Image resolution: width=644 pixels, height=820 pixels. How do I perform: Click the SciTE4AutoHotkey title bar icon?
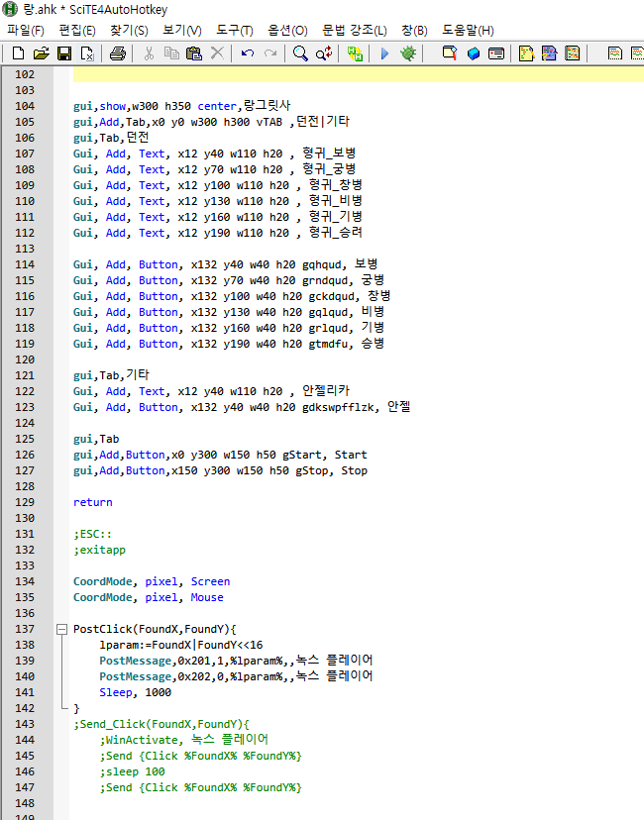[10, 9]
